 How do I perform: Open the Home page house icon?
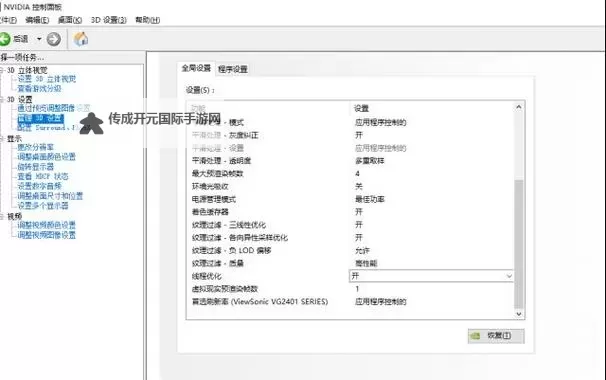tap(81, 39)
